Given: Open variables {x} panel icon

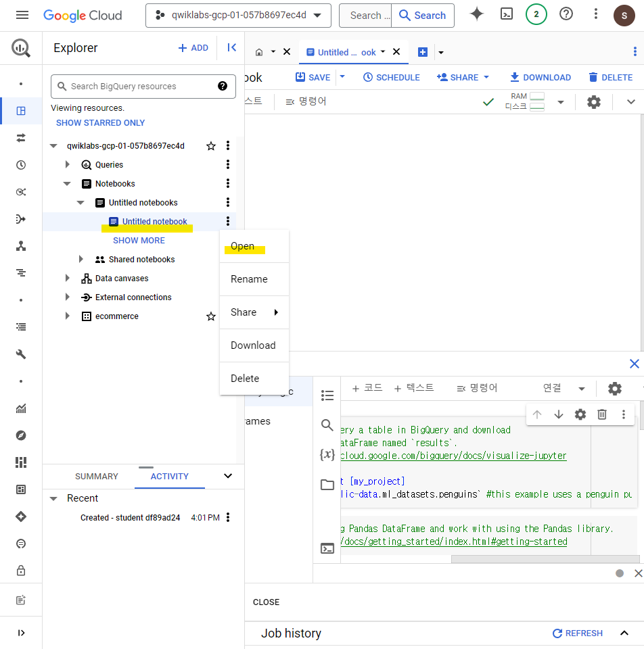Looking at the screenshot, I should point(327,454).
